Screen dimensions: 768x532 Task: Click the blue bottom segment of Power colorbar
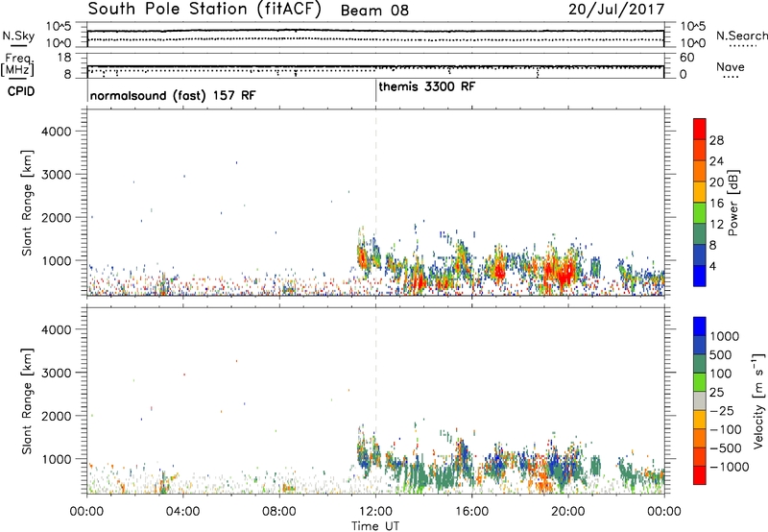[700, 276]
